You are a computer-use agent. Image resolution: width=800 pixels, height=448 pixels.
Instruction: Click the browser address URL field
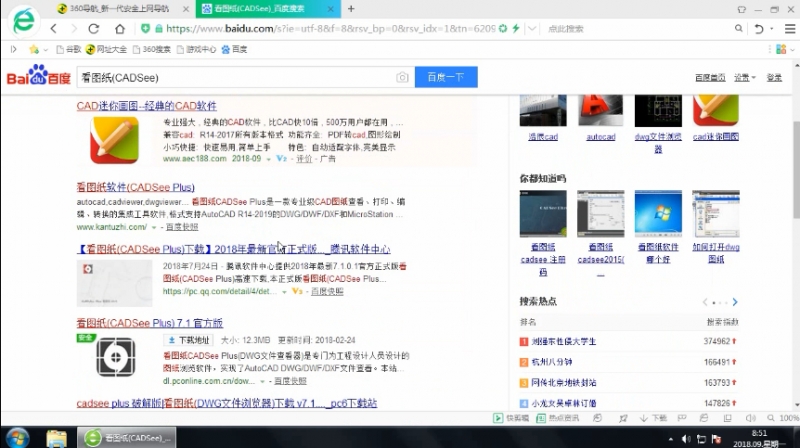331,29
